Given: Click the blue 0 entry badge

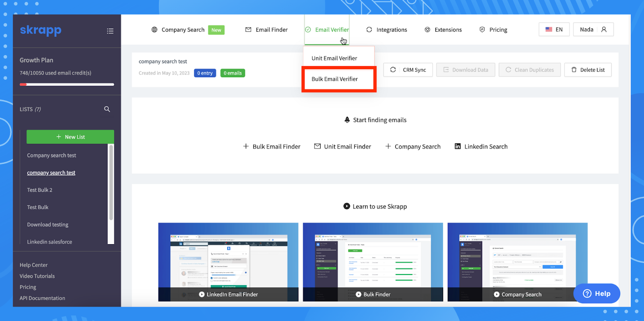Looking at the screenshot, I should pyautogui.click(x=205, y=73).
